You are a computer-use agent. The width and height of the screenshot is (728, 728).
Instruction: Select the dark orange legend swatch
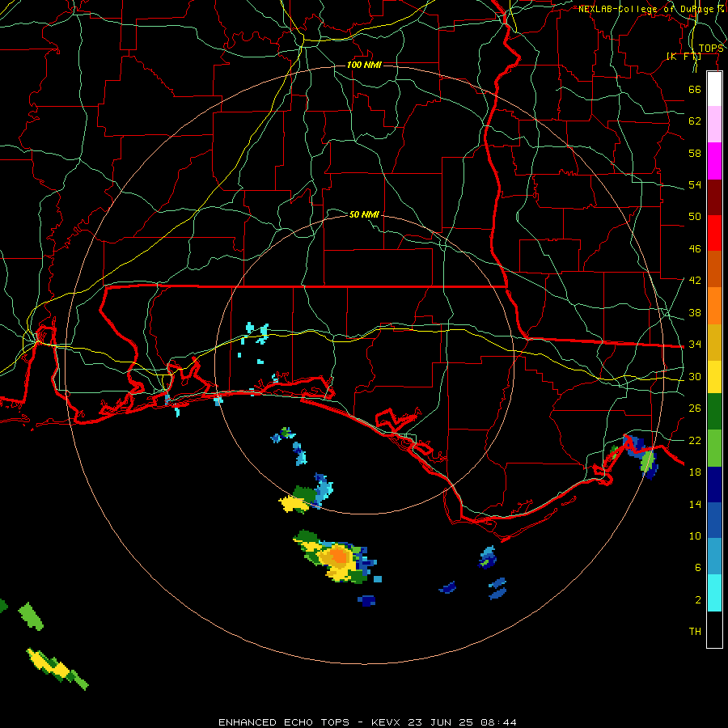click(x=714, y=269)
